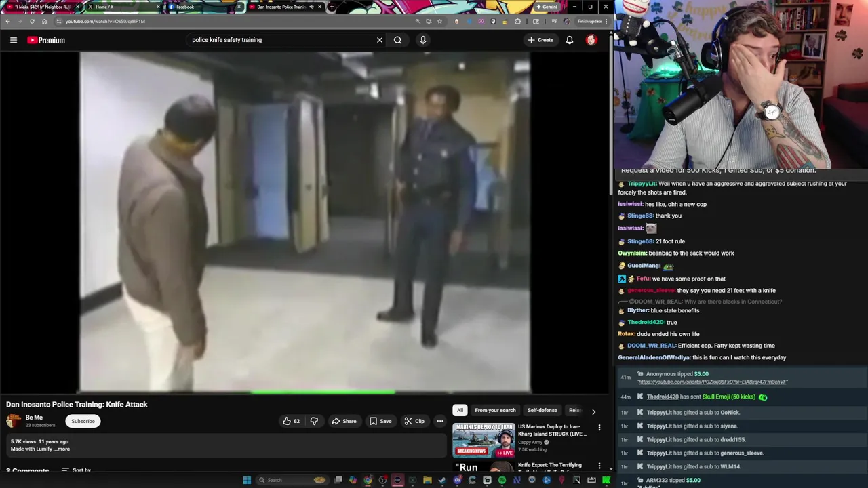
Task: Open Chrome from the taskbar
Action: click(368, 480)
